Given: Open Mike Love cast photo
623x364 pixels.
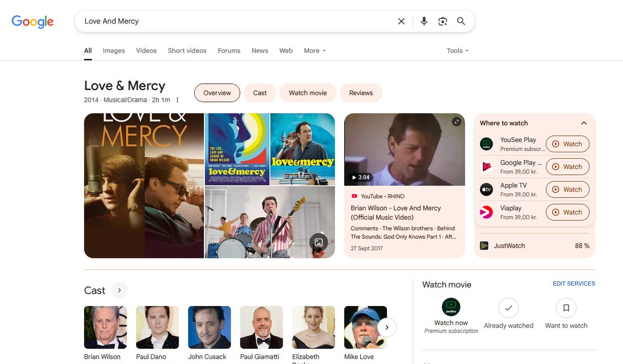Looking at the screenshot, I should point(366,328).
